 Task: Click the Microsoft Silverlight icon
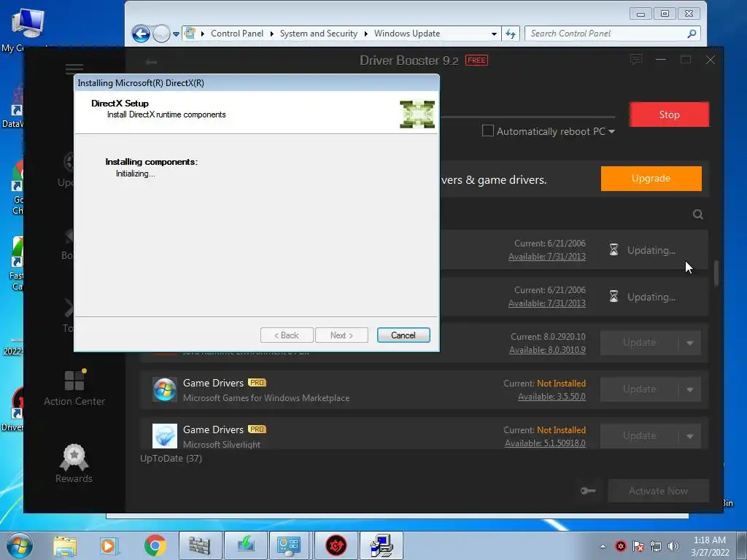tap(164, 436)
